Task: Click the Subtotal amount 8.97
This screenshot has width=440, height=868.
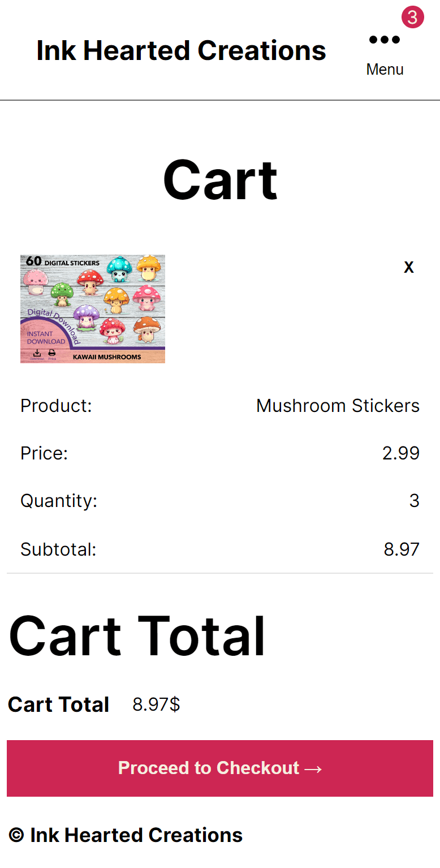Action: click(x=402, y=549)
